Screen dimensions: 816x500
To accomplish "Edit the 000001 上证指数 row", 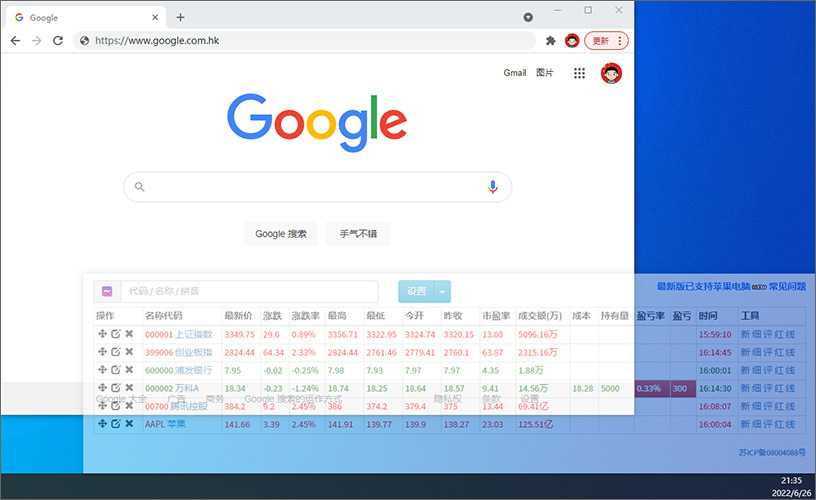I will click(116, 334).
